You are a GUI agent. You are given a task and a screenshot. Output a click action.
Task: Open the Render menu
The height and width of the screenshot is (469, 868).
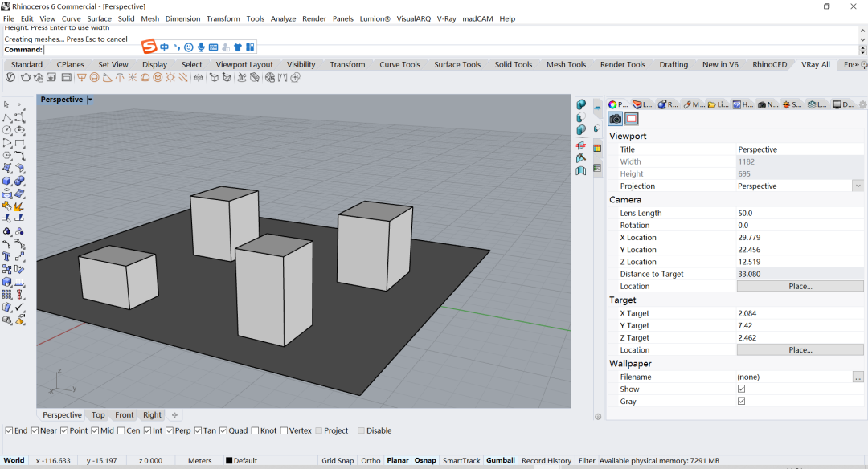(x=314, y=18)
